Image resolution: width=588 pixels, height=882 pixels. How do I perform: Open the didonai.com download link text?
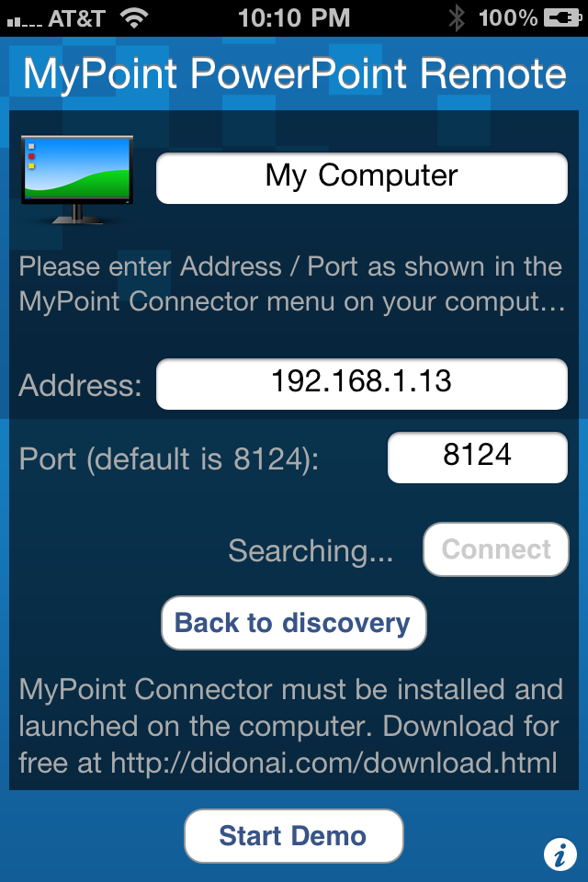coord(334,763)
